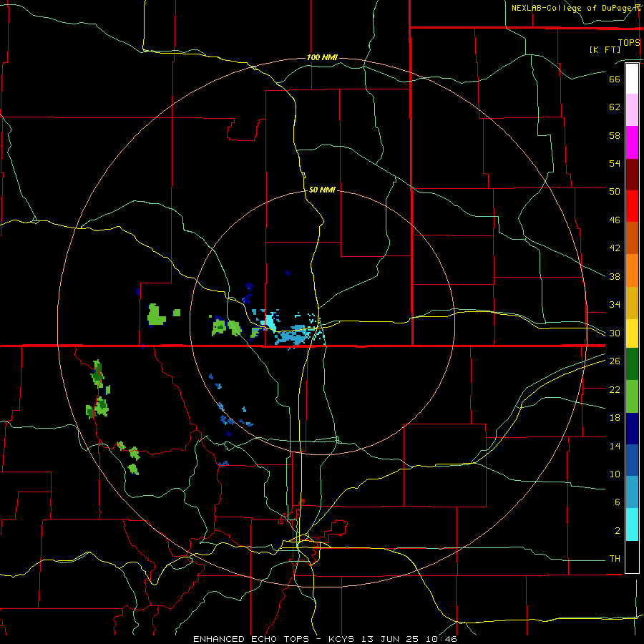The height and width of the screenshot is (644, 644).
Task: Click the legend value "30"
Action: pos(615,333)
